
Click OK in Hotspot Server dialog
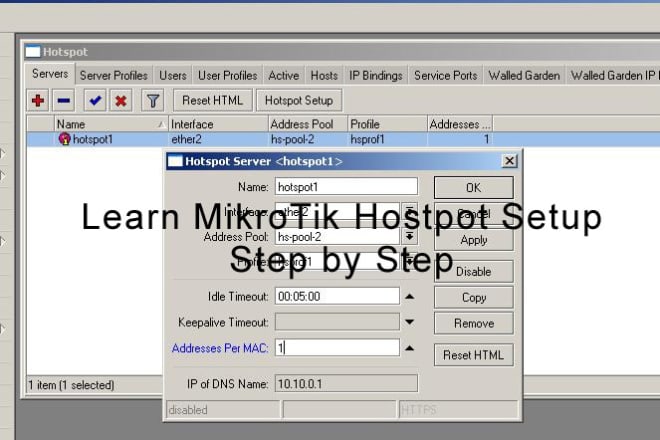[x=474, y=187]
